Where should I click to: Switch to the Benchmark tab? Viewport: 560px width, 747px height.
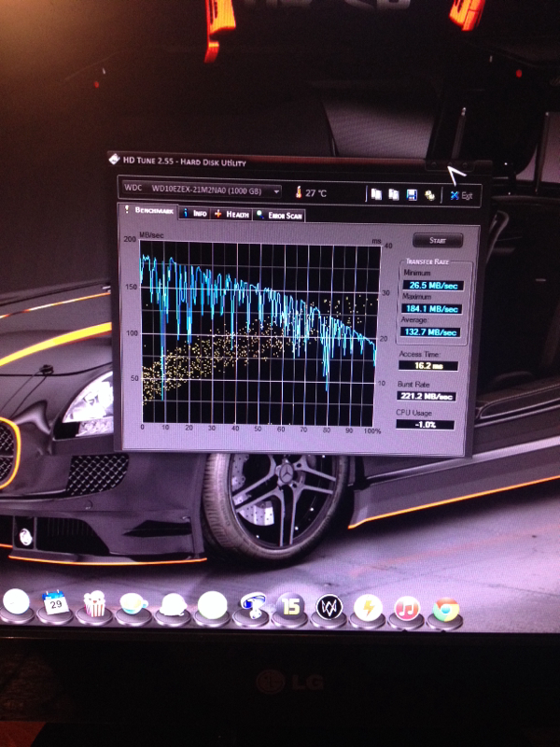pos(148,210)
